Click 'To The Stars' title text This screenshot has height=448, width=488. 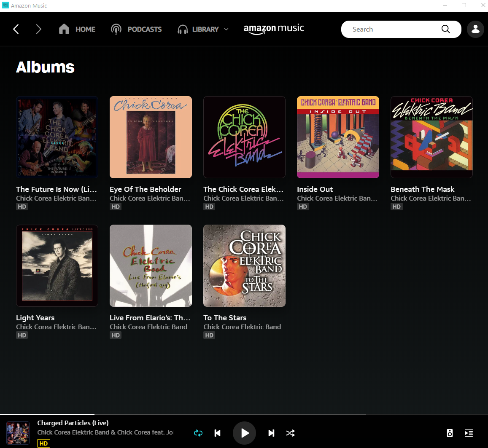click(x=225, y=318)
